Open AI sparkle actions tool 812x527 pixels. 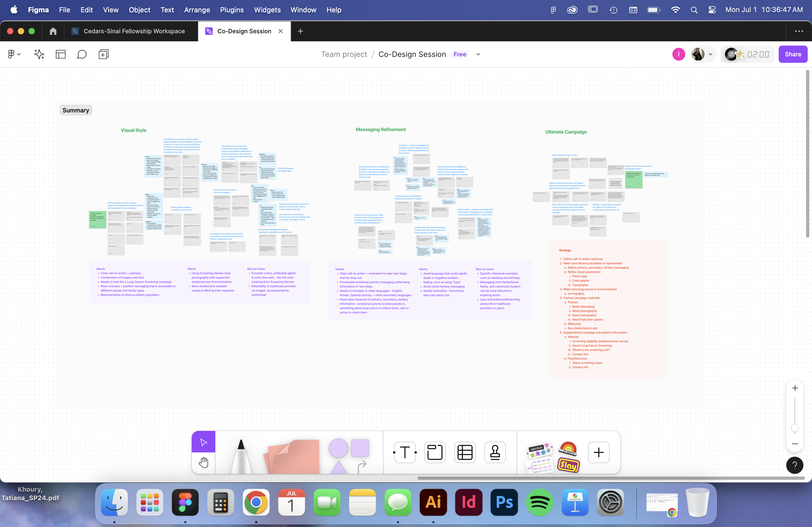(39, 54)
